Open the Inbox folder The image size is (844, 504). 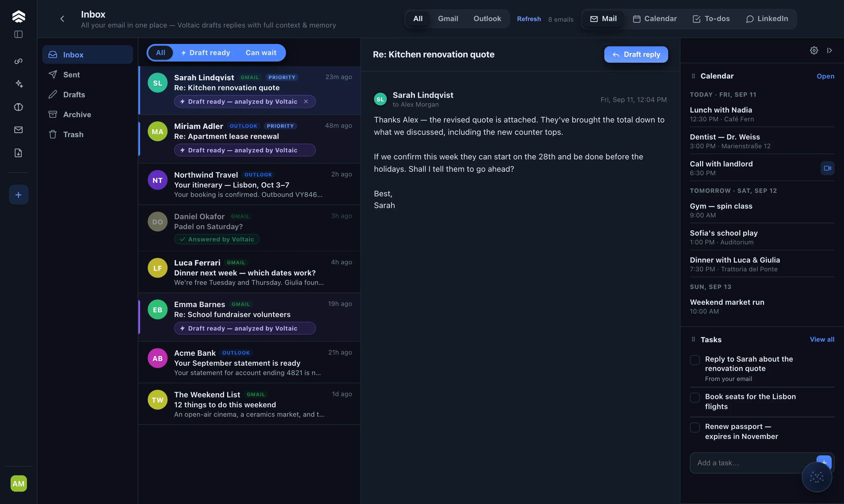click(x=88, y=55)
